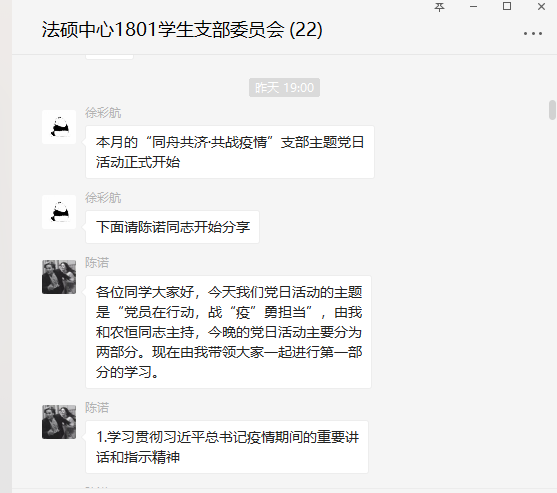The width and height of the screenshot is (557, 493).
Task: Minimize the WeChat chat window
Action: [473, 7]
